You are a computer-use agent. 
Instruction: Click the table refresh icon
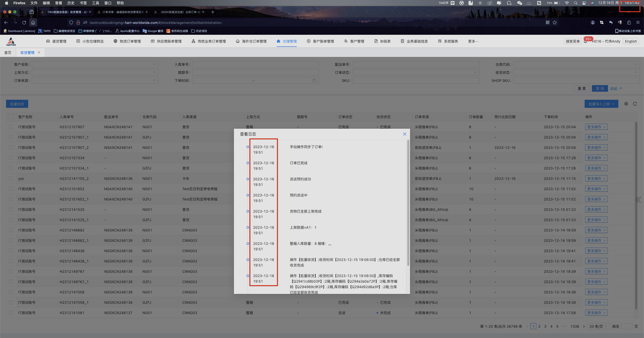coord(635,104)
